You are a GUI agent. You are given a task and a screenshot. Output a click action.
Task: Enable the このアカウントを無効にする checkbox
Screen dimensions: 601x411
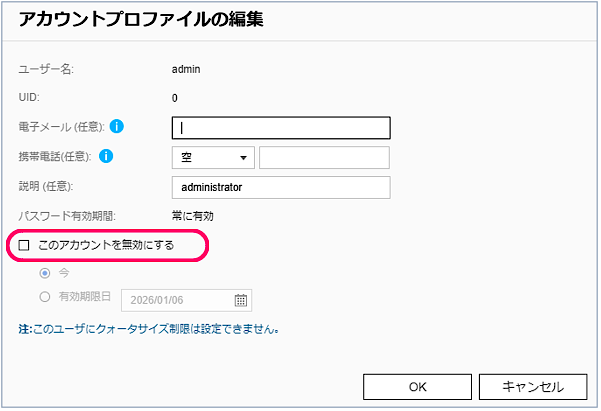coord(25,245)
